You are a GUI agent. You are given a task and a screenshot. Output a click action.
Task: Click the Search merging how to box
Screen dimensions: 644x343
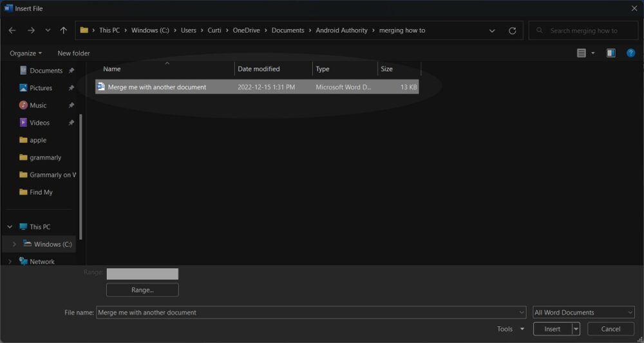[583, 30]
